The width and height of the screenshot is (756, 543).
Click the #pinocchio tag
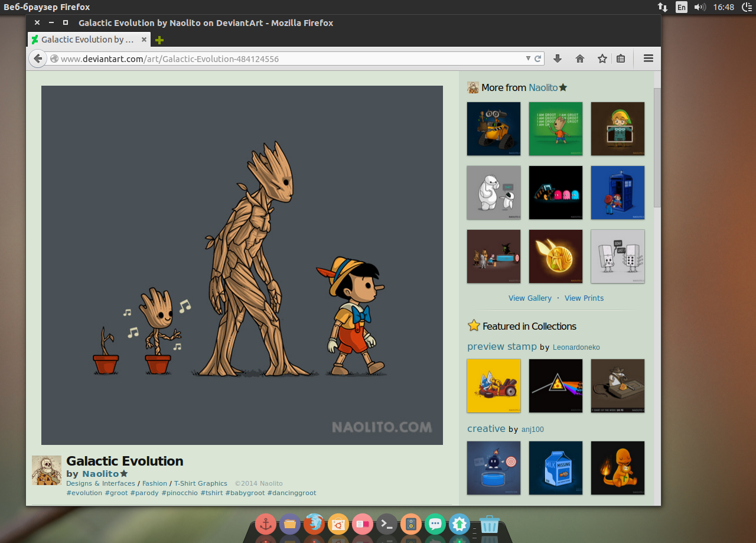180,493
